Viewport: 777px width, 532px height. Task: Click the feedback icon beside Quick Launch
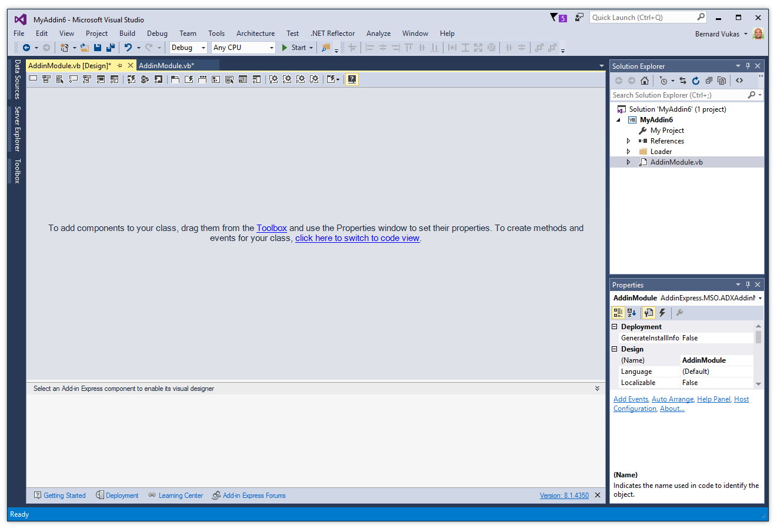(579, 18)
